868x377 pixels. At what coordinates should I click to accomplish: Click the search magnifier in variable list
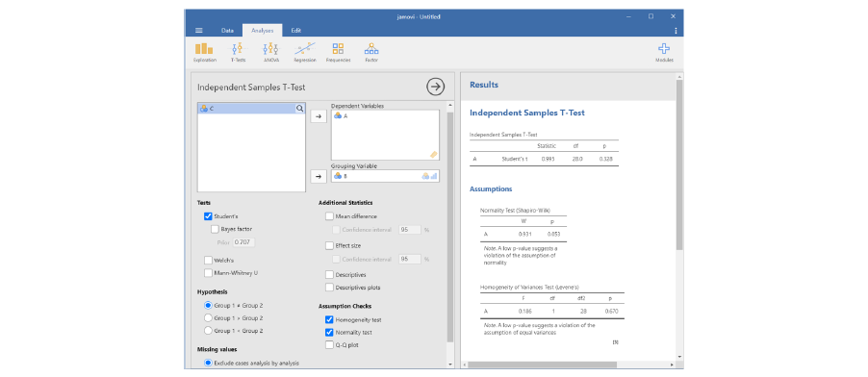point(299,109)
